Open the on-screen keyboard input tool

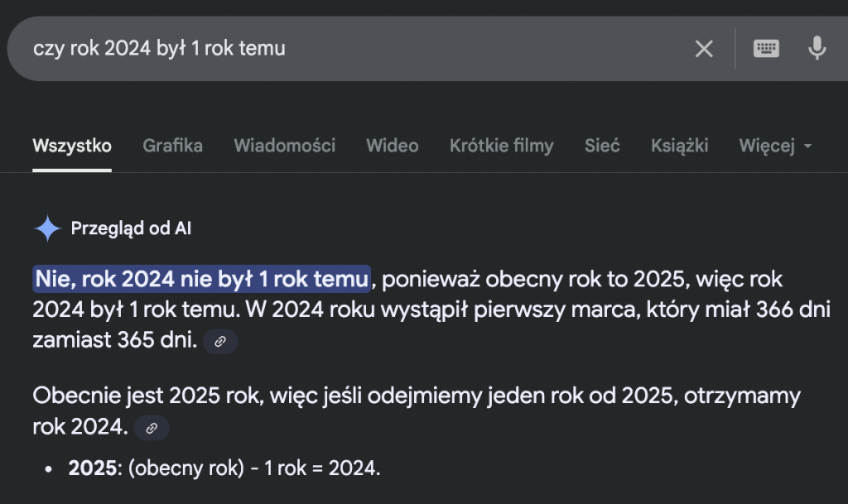pos(766,49)
